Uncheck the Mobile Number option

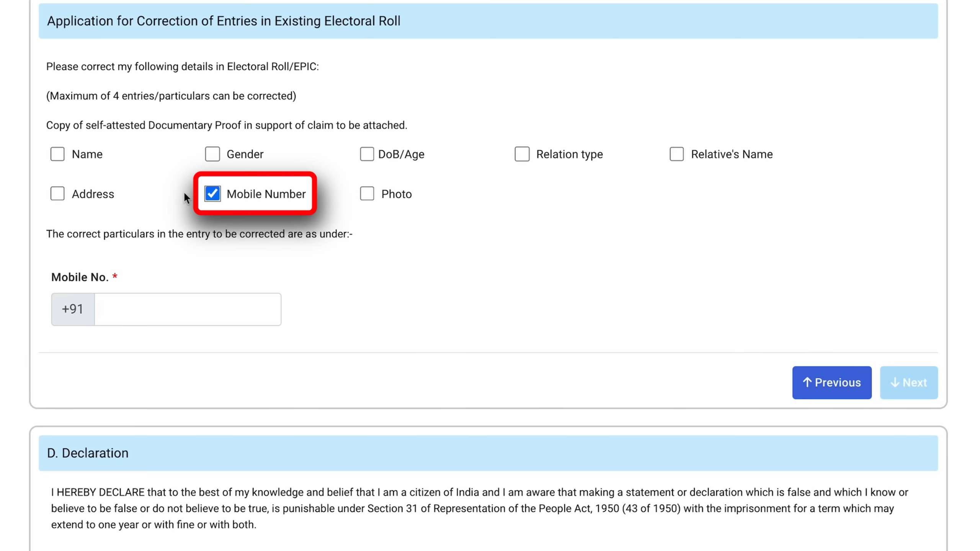[x=212, y=194]
